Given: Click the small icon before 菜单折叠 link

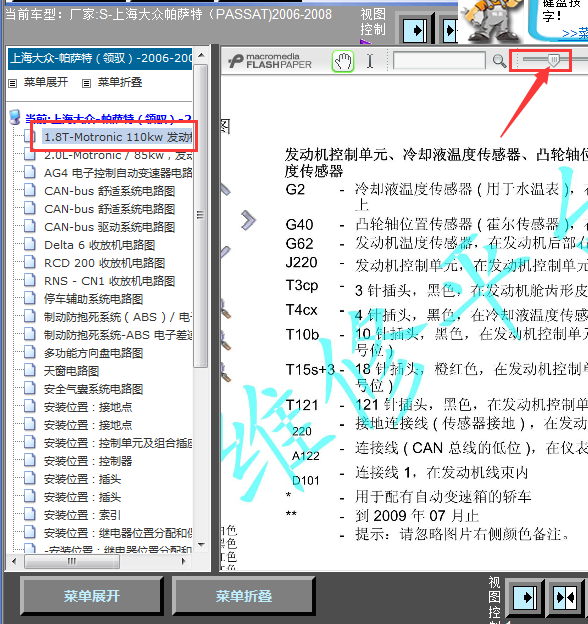Looking at the screenshot, I should pyautogui.click(x=86, y=83).
